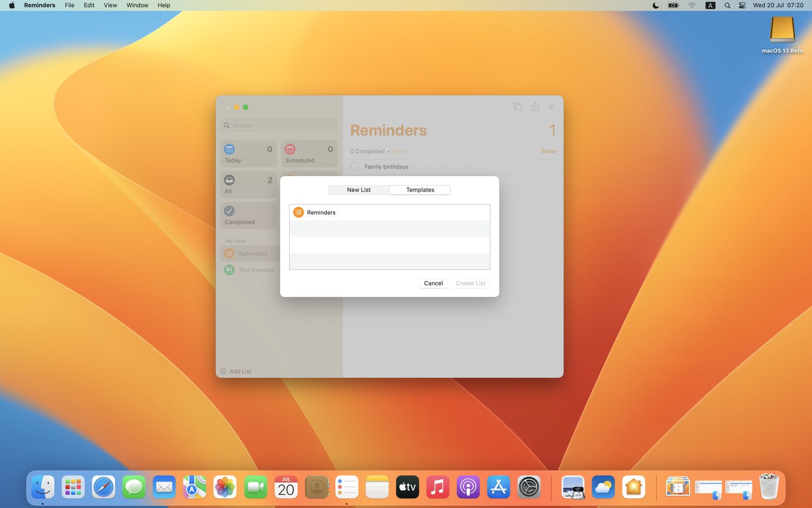The height and width of the screenshot is (508, 812).
Task: Open Mail from the Dock
Action: 164,487
